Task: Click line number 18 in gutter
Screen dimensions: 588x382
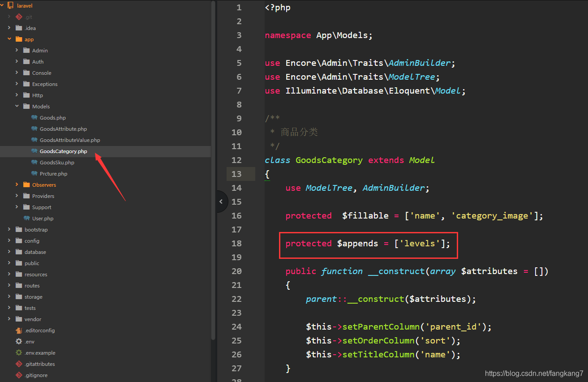Action: pyautogui.click(x=236, y=243)
